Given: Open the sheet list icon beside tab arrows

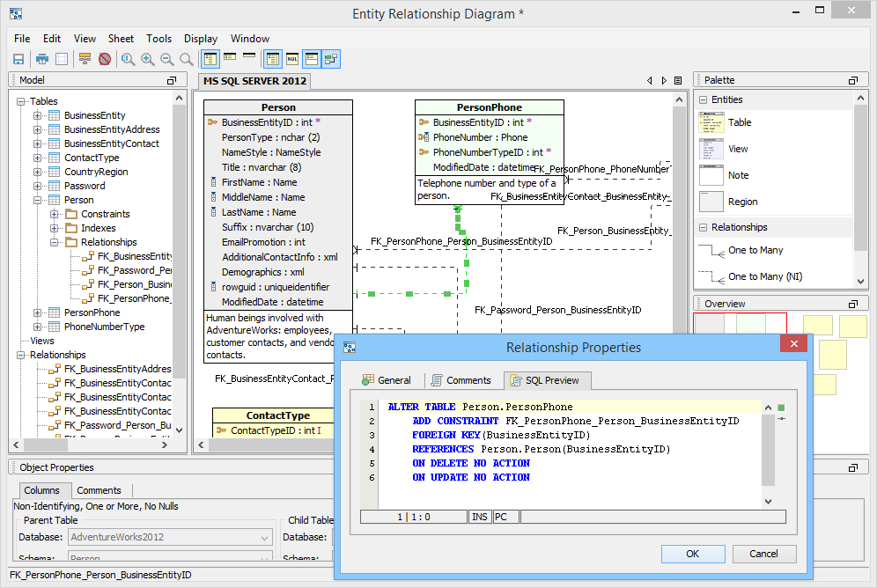Looking at the screenshot, I should (x=678, y=80).
